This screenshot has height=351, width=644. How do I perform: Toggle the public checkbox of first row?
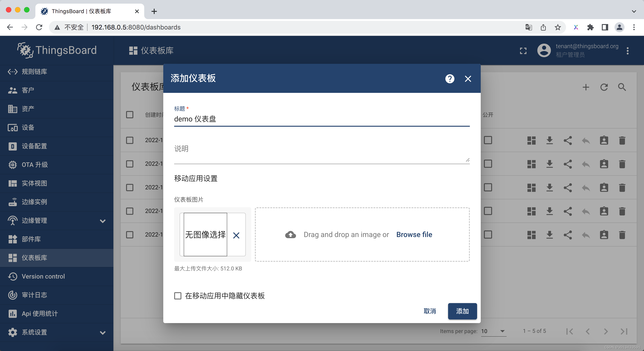[488, 140]
